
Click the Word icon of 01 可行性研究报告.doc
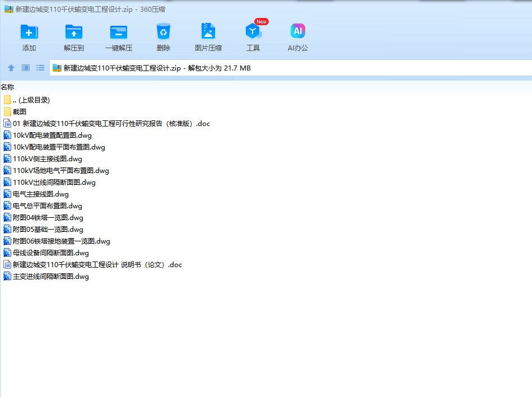[7, 124]
